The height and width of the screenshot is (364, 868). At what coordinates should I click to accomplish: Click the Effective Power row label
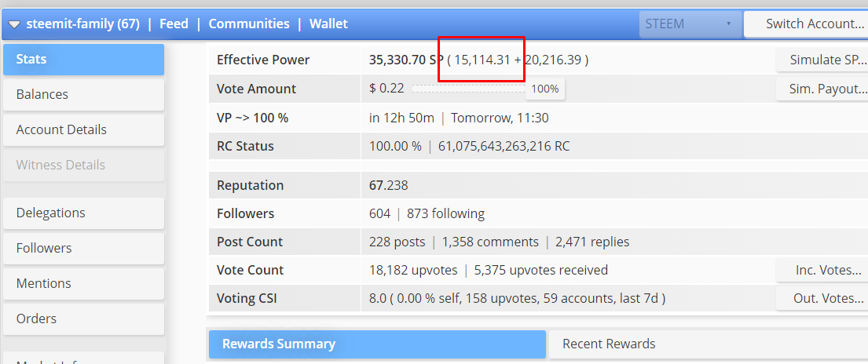click(263, 60)
